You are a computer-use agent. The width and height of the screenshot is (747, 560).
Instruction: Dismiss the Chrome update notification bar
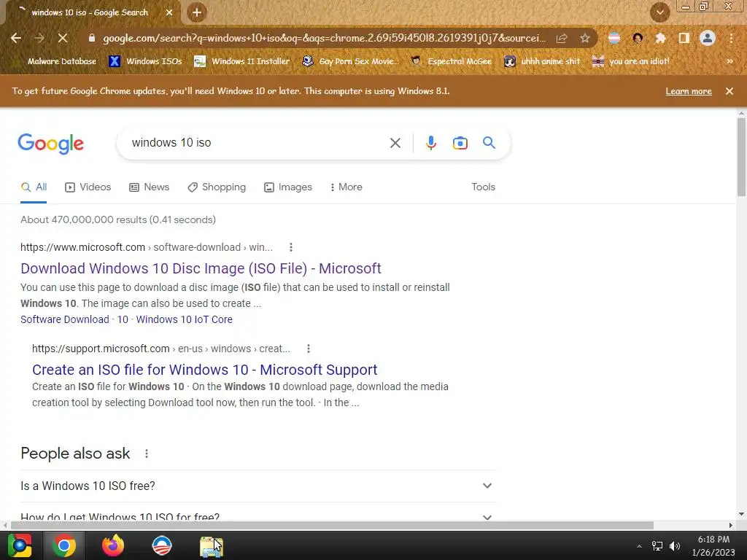(x=729, y=91)
